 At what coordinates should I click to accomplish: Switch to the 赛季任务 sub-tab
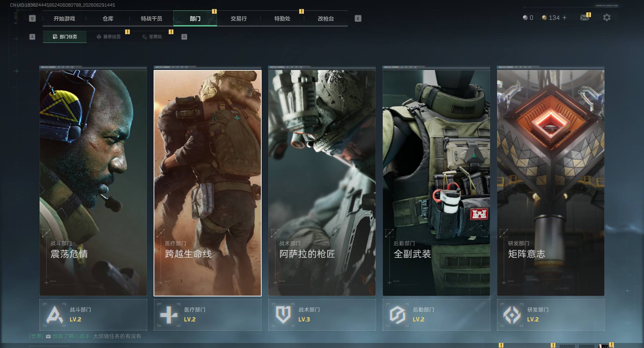pyautogui.click(x=108, y=37)
